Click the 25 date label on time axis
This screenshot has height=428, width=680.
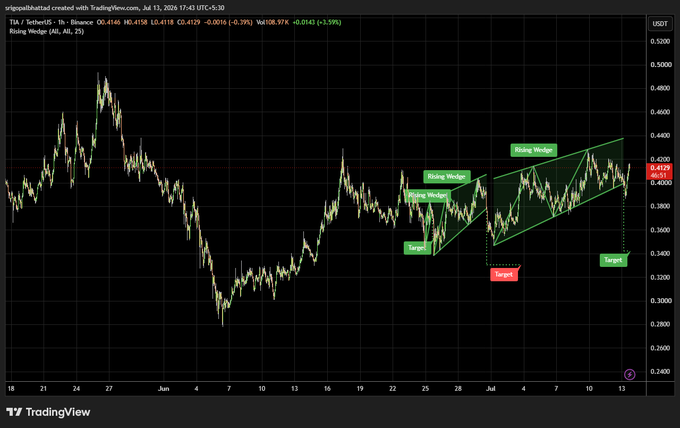point(425,389)
